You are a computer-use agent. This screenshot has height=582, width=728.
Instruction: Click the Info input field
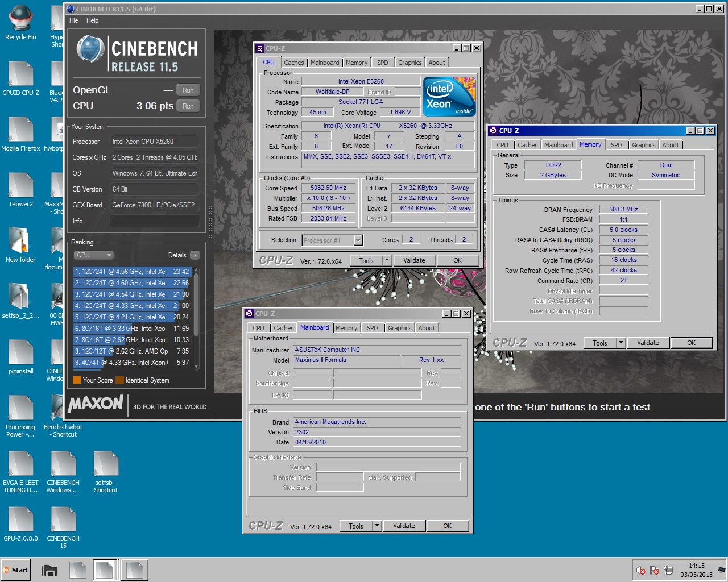tap(154, 221)
